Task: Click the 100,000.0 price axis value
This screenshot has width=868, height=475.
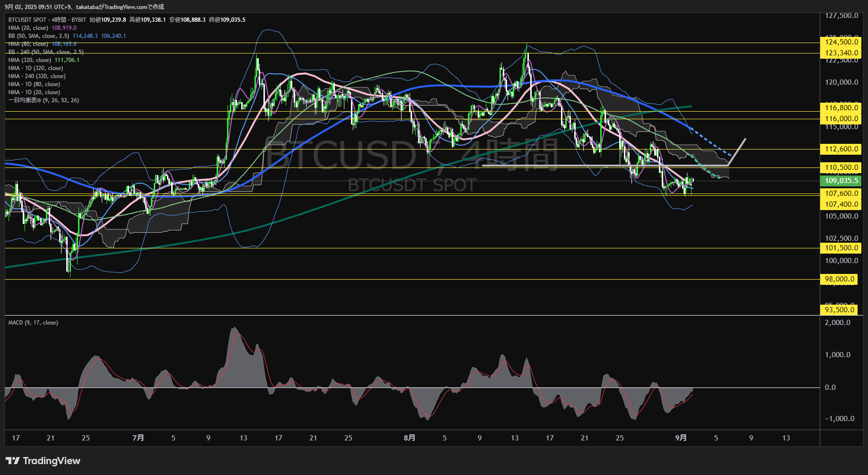Action: click(x=841, y=261)
